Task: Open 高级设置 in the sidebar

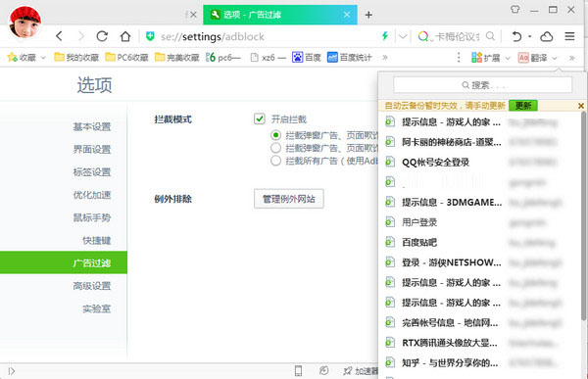Action: pyautogui.click(x=92, y=286)
